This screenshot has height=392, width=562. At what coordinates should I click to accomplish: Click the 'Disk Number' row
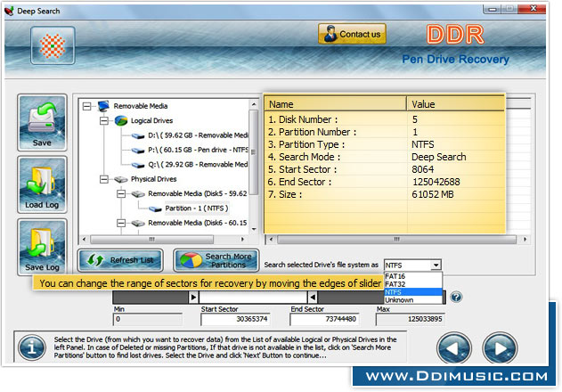click(x=385, y=119)
